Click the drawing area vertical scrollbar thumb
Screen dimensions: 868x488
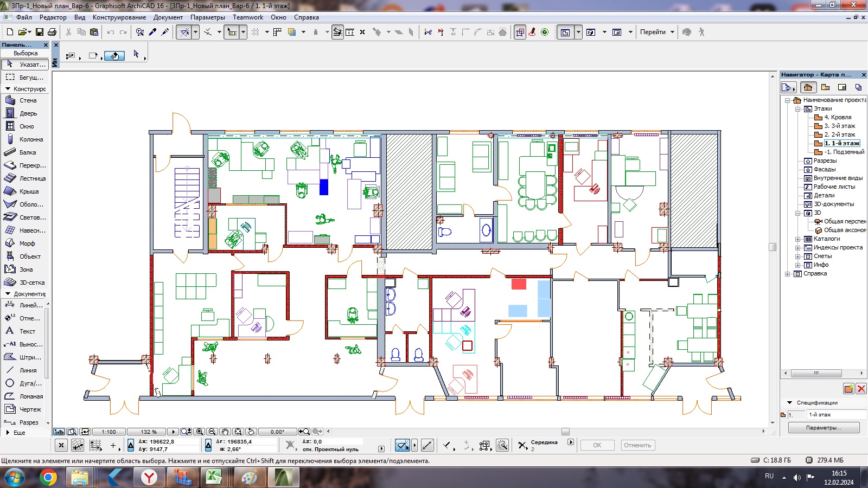(x=773, y=247)
